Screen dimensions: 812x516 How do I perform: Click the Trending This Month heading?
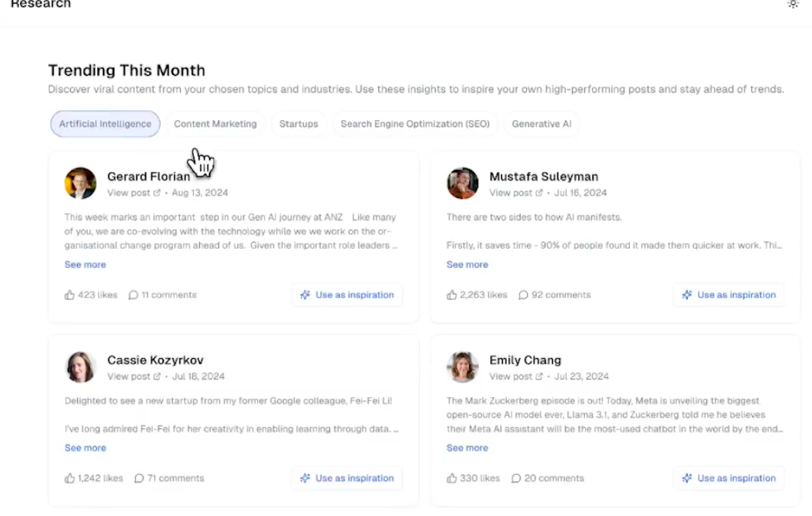(x=127, y=71)
